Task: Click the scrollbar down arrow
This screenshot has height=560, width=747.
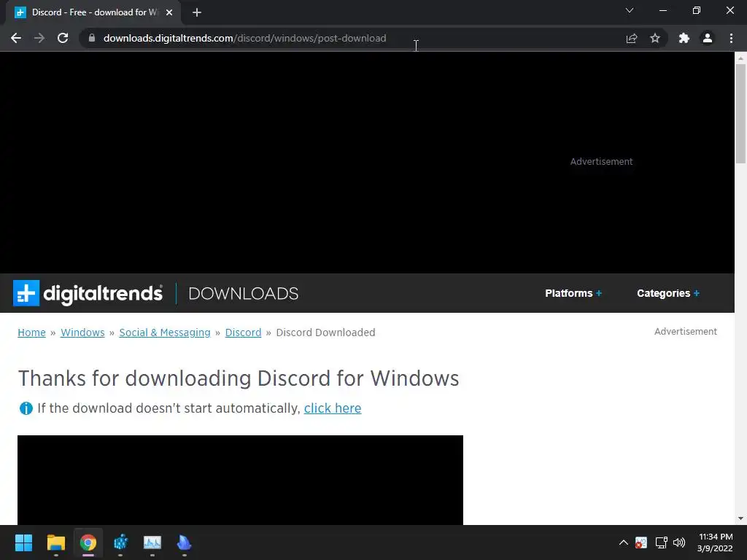Action: pyautogui.click(x=740, y=518)
